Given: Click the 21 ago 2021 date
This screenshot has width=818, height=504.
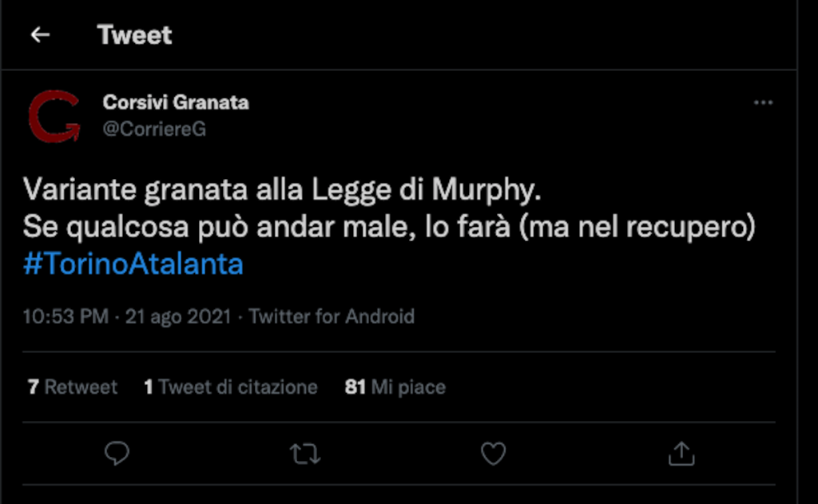Looking at the screenshot, I should click(x=179, y=316).
